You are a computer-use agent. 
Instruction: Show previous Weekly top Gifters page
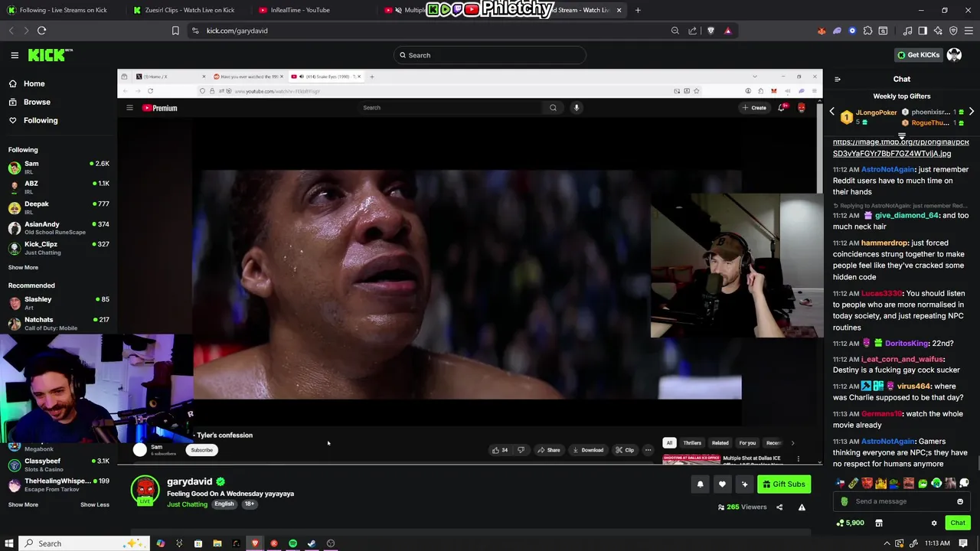832,112
